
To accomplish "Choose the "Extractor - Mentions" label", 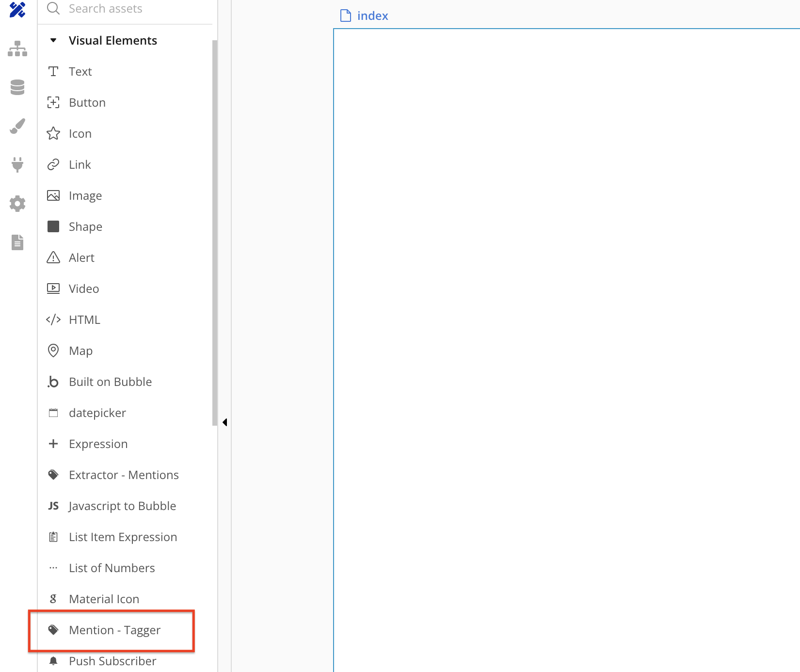I will pos(124,475).
